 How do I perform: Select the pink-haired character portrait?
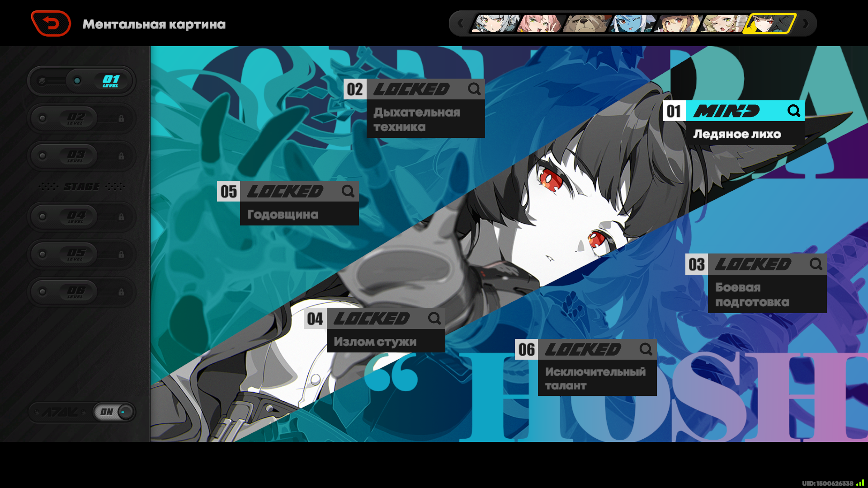(540, 23)
